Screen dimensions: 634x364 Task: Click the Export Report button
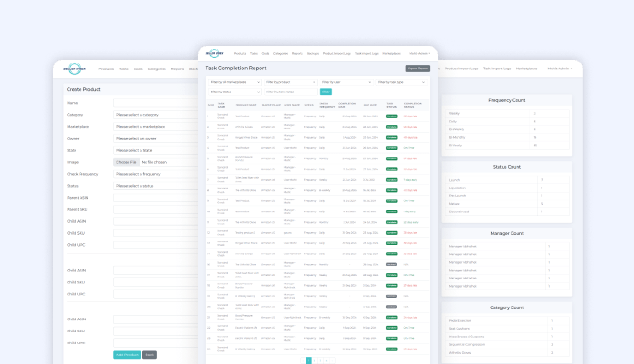tap(418, 69)
